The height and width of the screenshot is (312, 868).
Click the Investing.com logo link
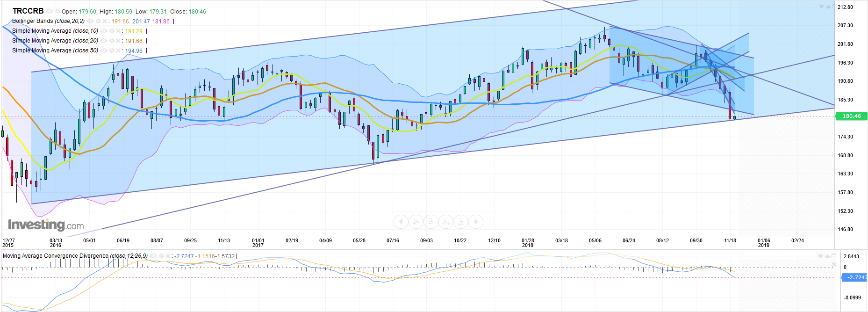click(x=46, y=225)
